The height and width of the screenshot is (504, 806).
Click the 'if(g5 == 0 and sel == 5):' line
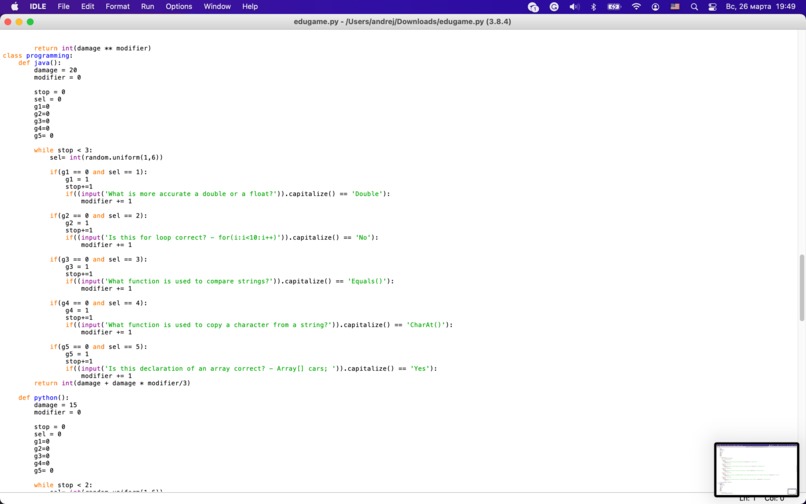(98, 347)
